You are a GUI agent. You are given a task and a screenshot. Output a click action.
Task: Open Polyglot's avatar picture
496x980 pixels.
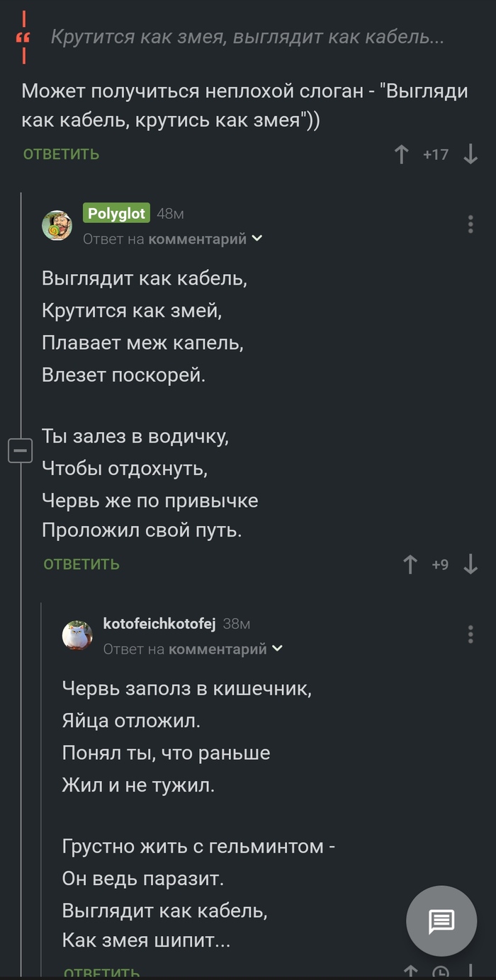(57, 225)
